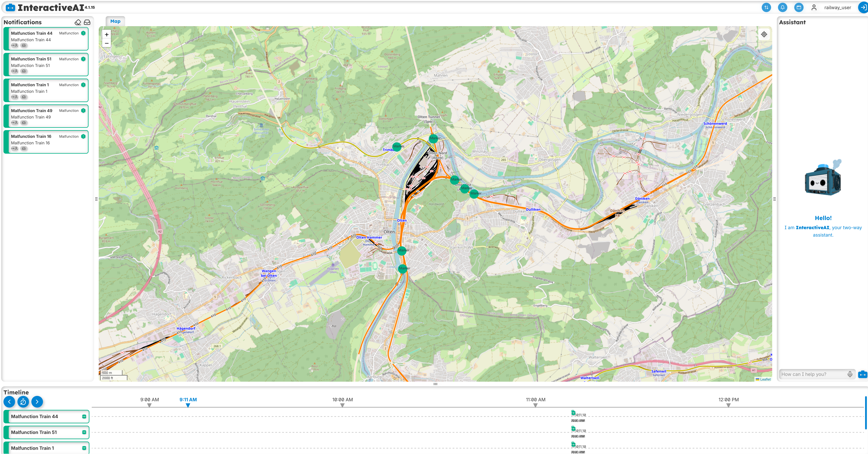Click the Däniken station label on map
This screenshot has height=454, width=868.
tap(642, 199)
